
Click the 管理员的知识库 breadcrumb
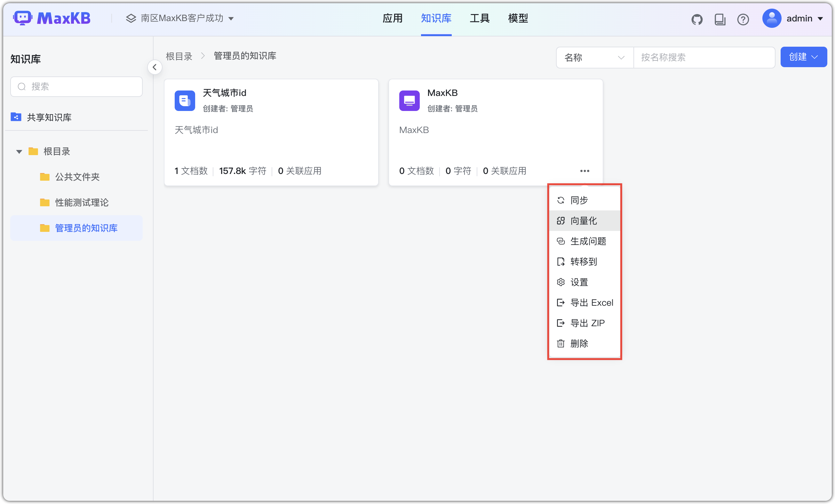coord(245,56)
